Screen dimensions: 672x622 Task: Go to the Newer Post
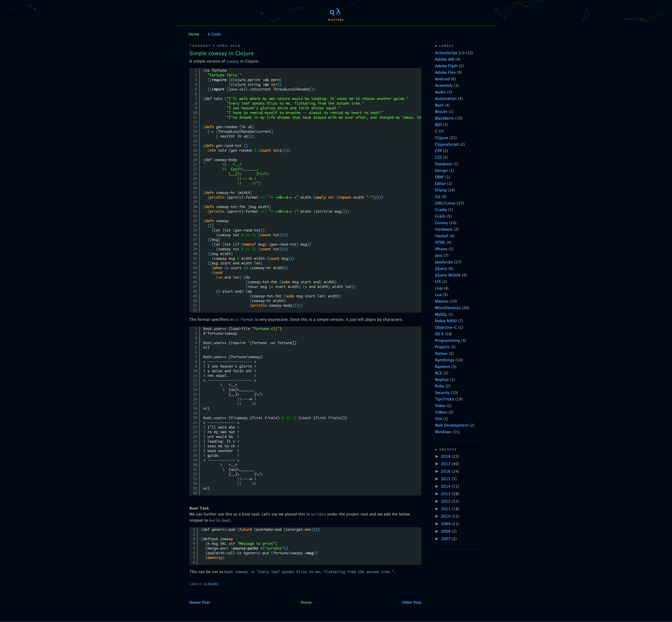[x=200, y=602]
